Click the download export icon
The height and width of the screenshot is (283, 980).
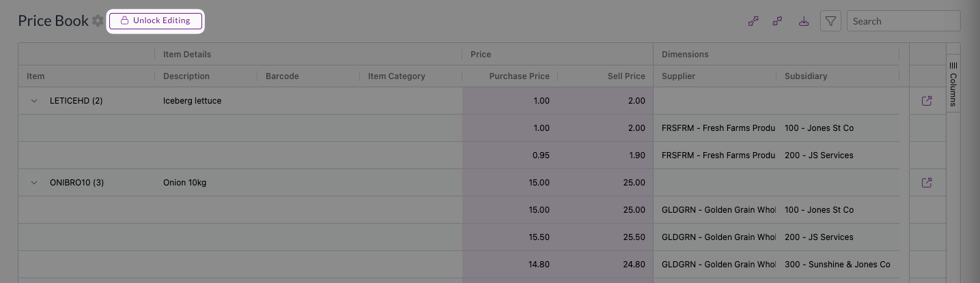point(804,21)
